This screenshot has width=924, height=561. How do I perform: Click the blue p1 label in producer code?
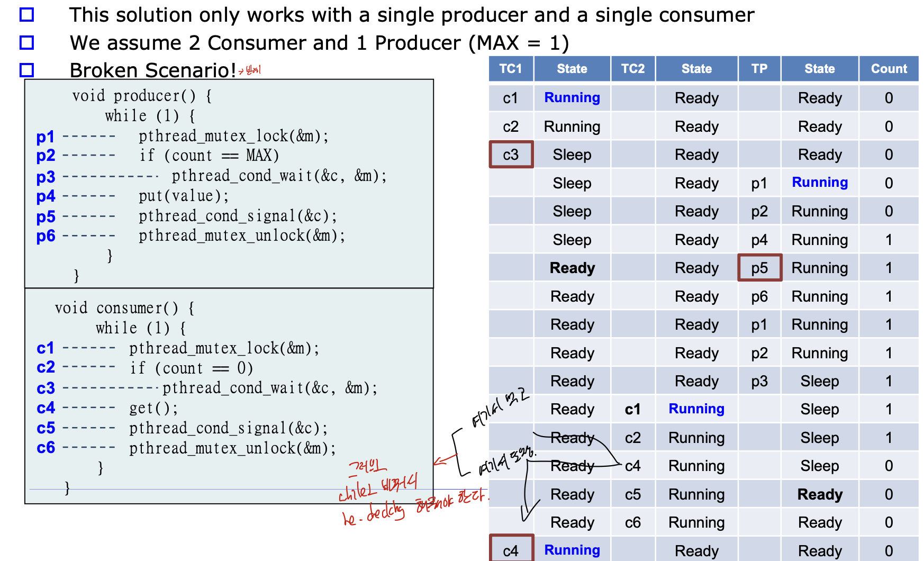pos(46,137)
